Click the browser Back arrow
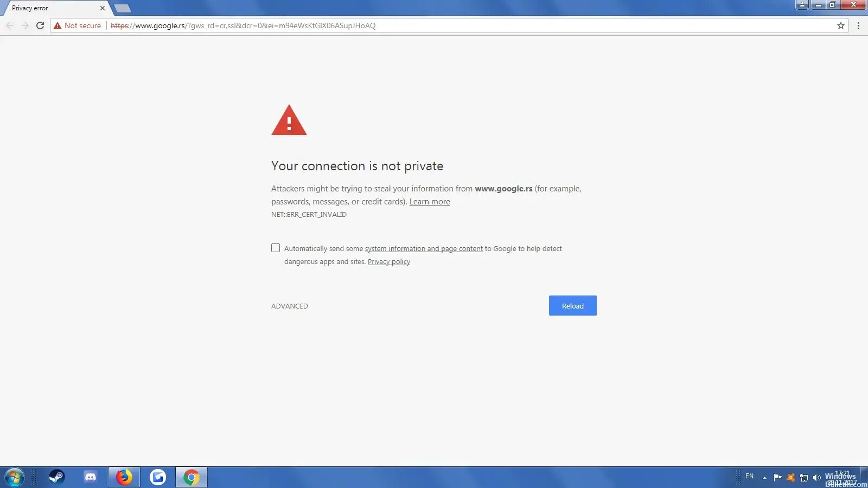The width and height of the screenshot is (868, 488). pos(10,25)
